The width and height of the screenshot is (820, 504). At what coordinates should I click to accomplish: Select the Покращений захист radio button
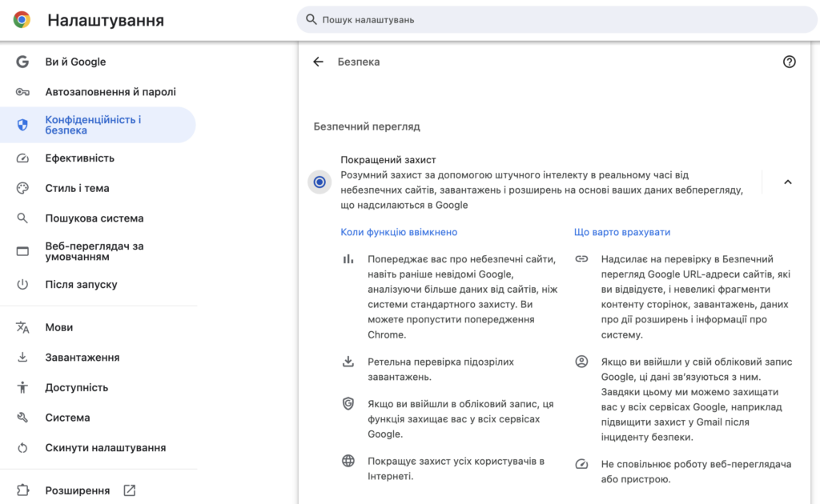pos(320,182)
